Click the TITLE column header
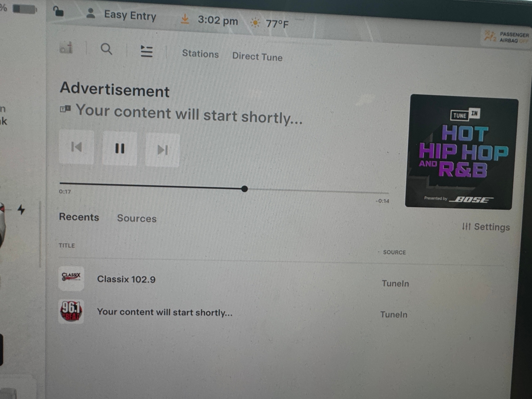This screenshot has width=532, height=399. click(x=67, y=245)
